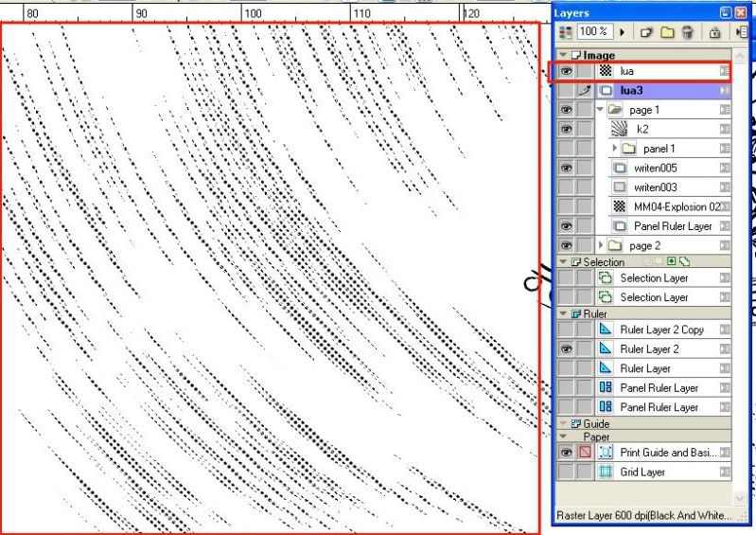Click the triangle ruler icon of Ruler Layer 2 Copy
The image size is (756, 535).
[606, 330]
